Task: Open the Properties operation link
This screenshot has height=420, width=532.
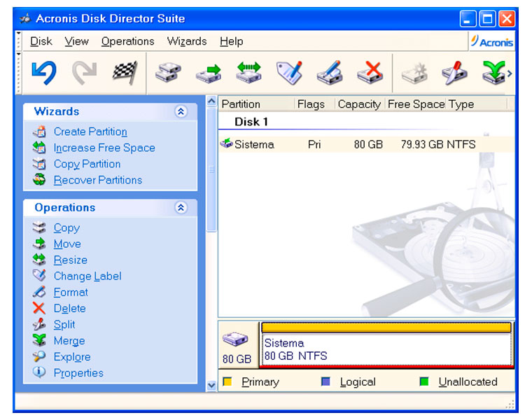Action: [x=78, y=373]
